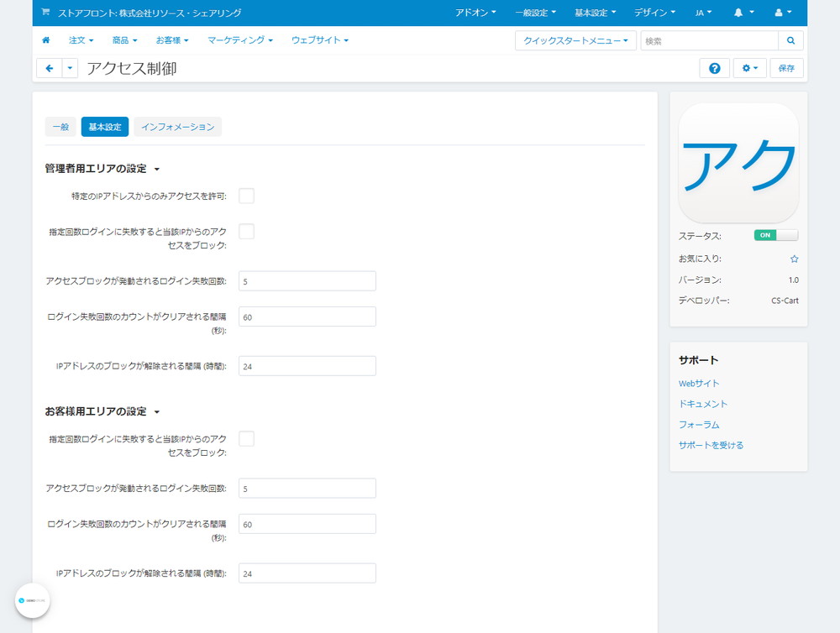Go back with the left arrow button

[x=50, y=68]
